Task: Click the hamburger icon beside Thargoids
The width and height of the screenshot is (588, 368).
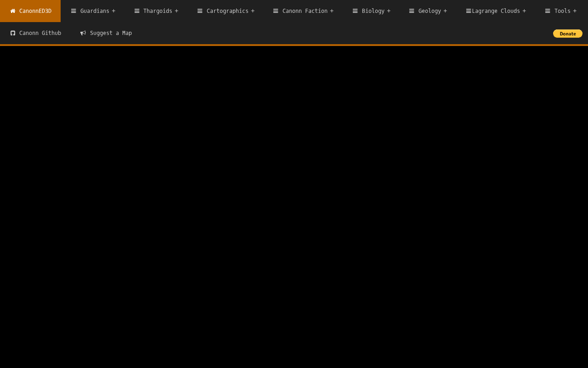Action: tap(137, 11)
